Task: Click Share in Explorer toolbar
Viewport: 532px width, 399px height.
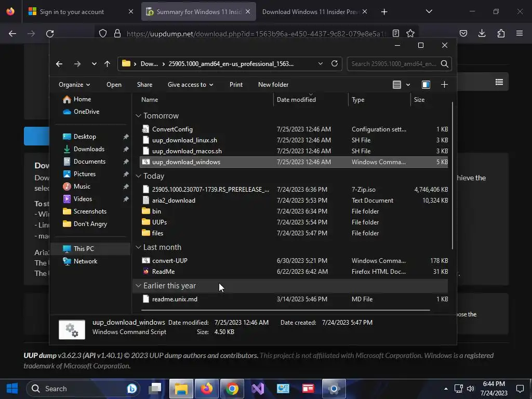Action: (144, 85)
